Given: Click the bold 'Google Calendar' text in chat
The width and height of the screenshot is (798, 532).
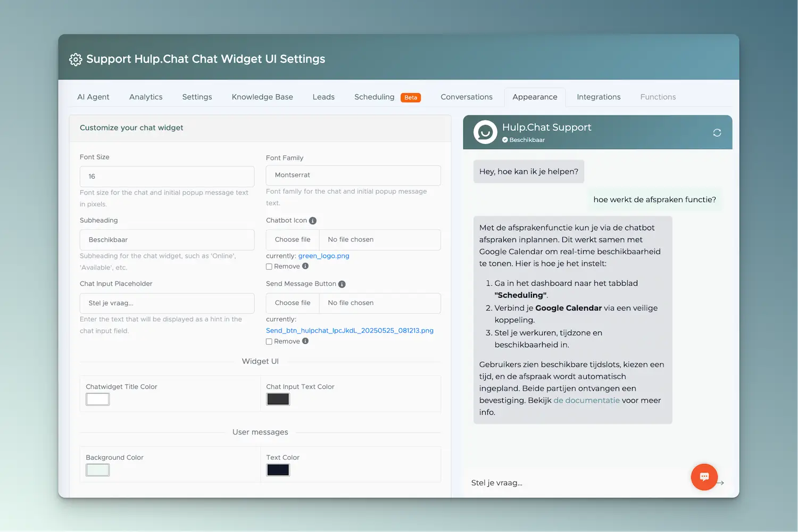Looking at the screenshot, I should 569,308.
